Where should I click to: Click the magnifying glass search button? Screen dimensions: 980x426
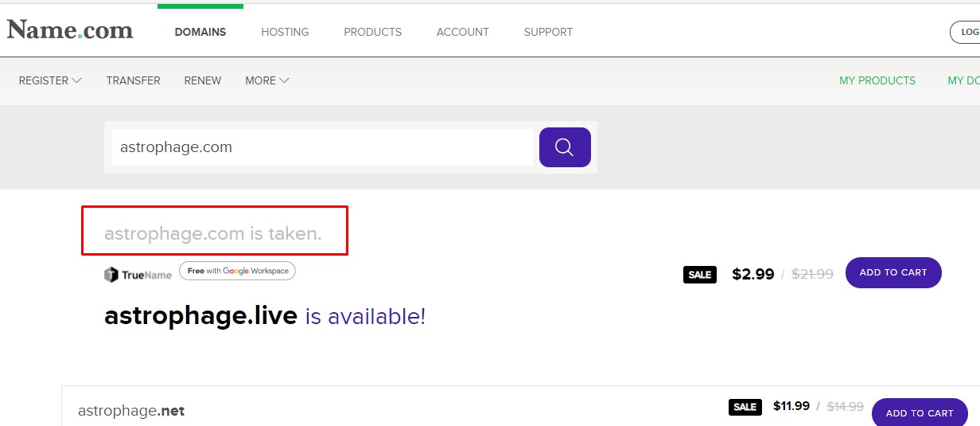[x=565, y=147]
